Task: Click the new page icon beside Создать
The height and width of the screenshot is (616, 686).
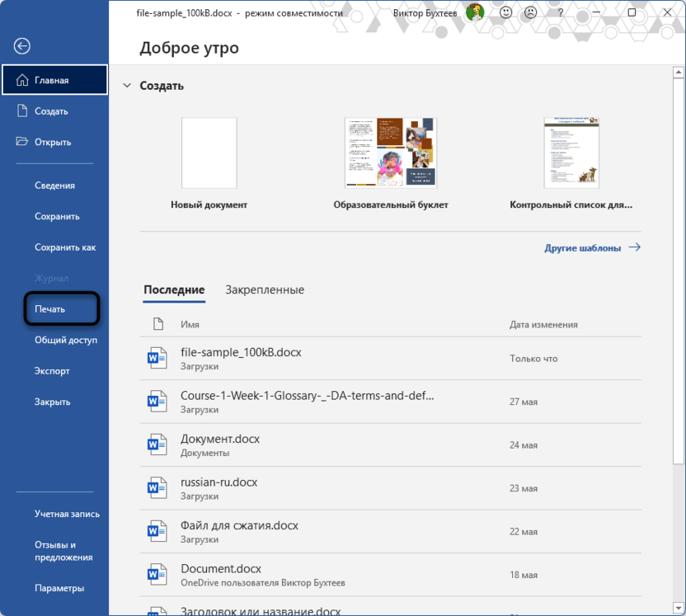Action: [x=22, y=111]
